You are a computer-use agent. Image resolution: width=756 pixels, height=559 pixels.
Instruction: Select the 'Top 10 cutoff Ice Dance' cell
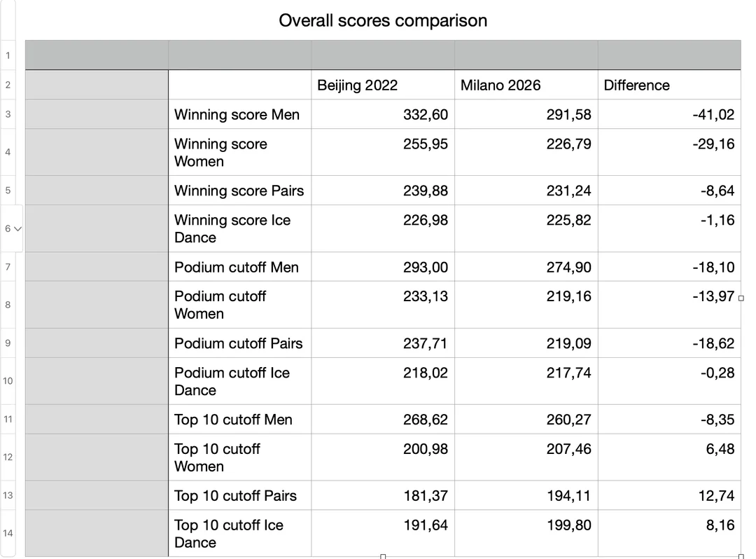click(239, 533)
